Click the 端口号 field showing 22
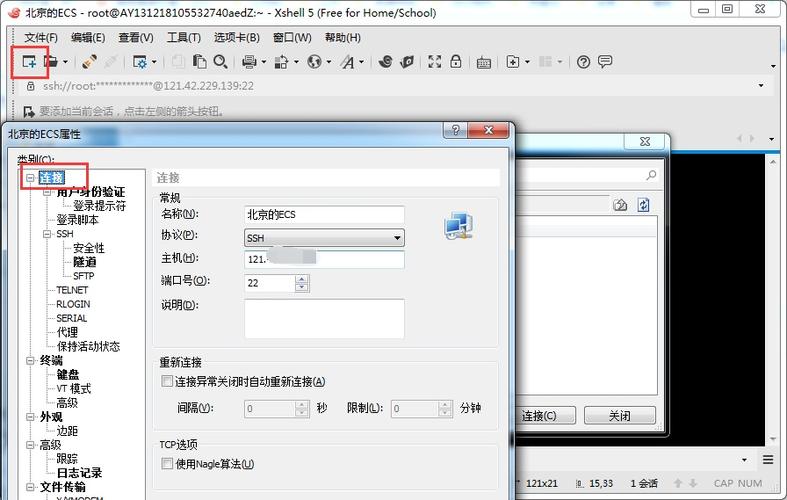 (x=270, y=283)
